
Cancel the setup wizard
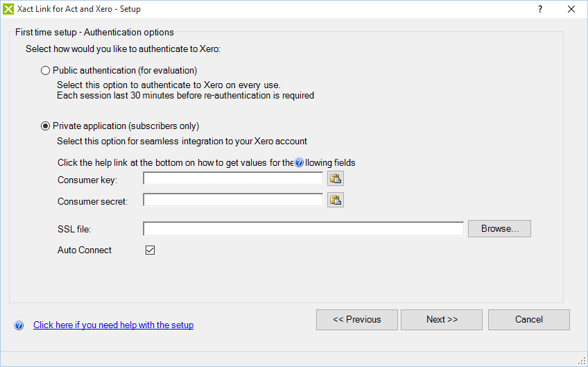pyautogui.click(x=528, y=320)
